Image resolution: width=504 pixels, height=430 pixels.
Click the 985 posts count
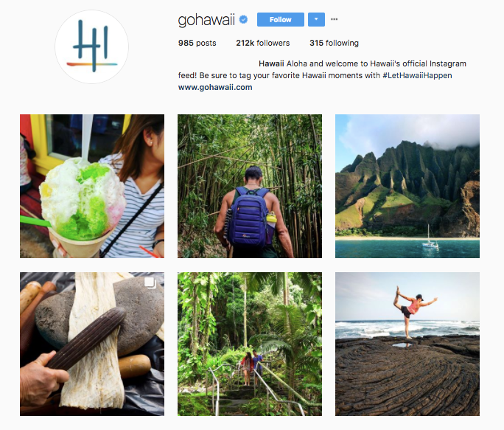click(x=197, y=43)
